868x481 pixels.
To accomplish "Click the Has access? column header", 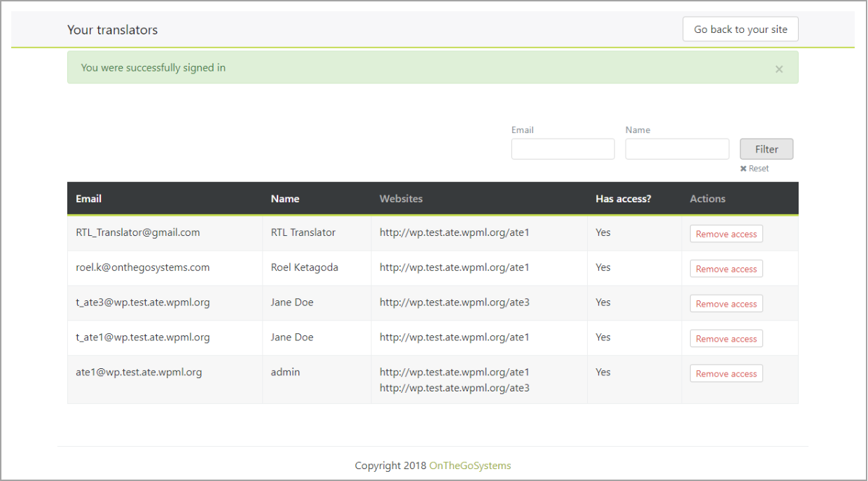I will pyautogui.click(x=624, y=199).
